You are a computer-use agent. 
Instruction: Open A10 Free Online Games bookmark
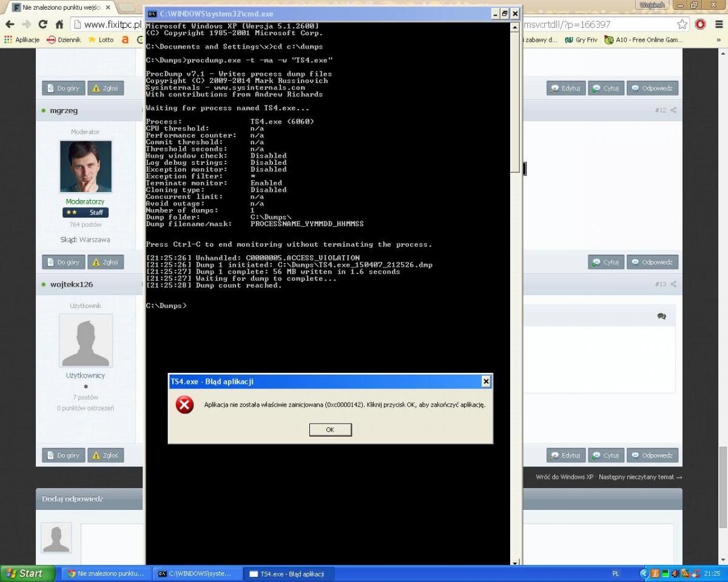[643, 40]
